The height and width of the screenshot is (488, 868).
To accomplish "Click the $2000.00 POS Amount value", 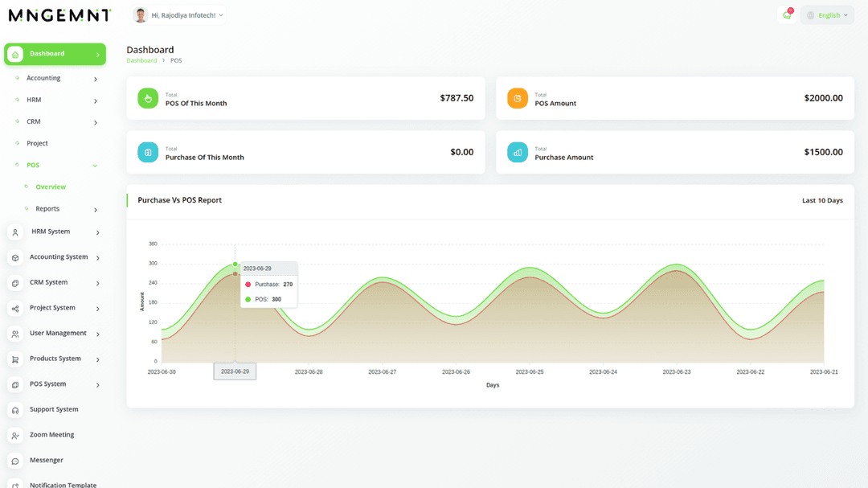I will (823, 98).
